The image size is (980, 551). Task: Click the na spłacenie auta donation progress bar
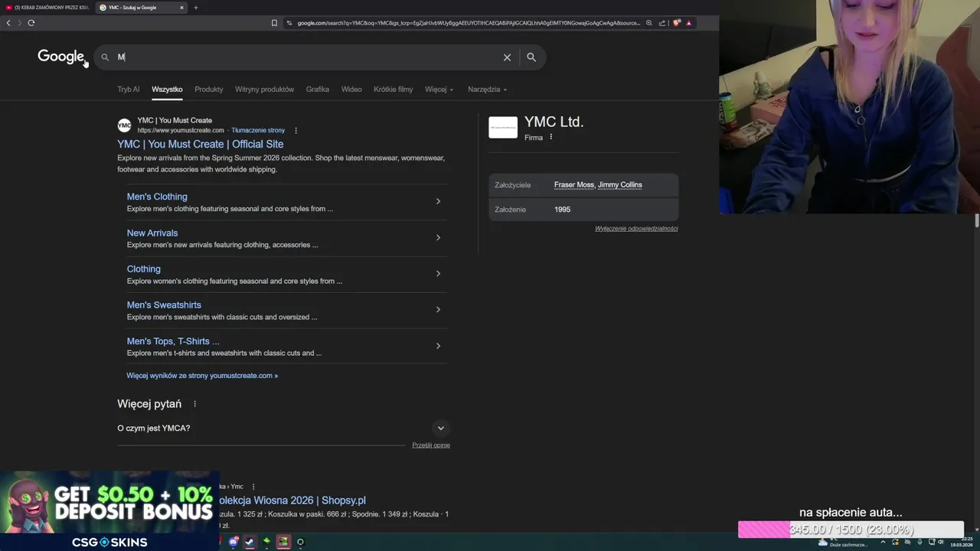coord(851,529)
